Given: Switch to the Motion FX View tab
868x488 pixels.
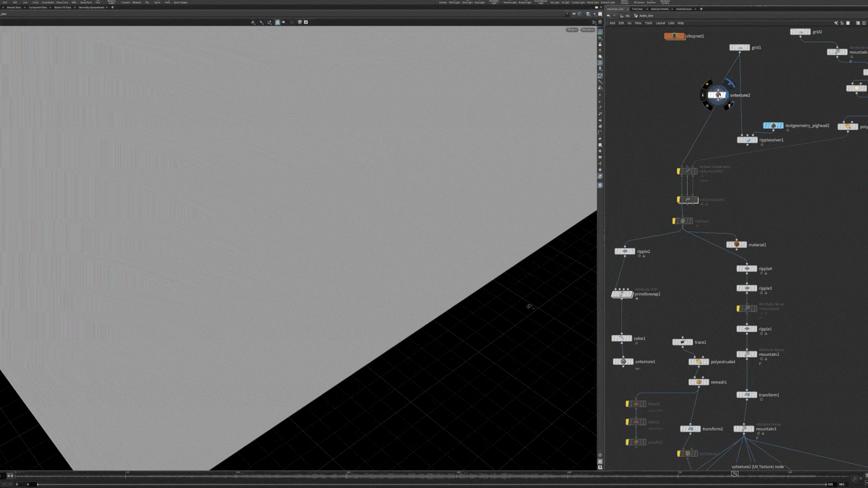Looking at the screenshot, I should 62,8.
